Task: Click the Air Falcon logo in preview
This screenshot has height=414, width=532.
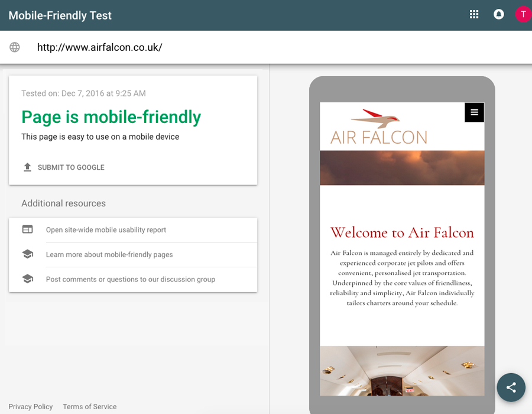Action: 379,127
